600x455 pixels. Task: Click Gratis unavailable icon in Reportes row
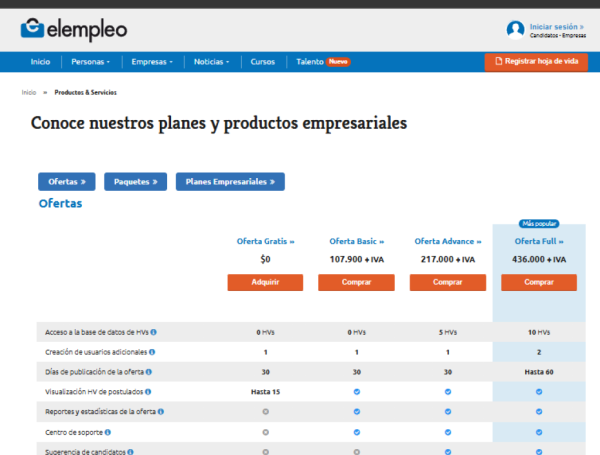tap(266, 412)
